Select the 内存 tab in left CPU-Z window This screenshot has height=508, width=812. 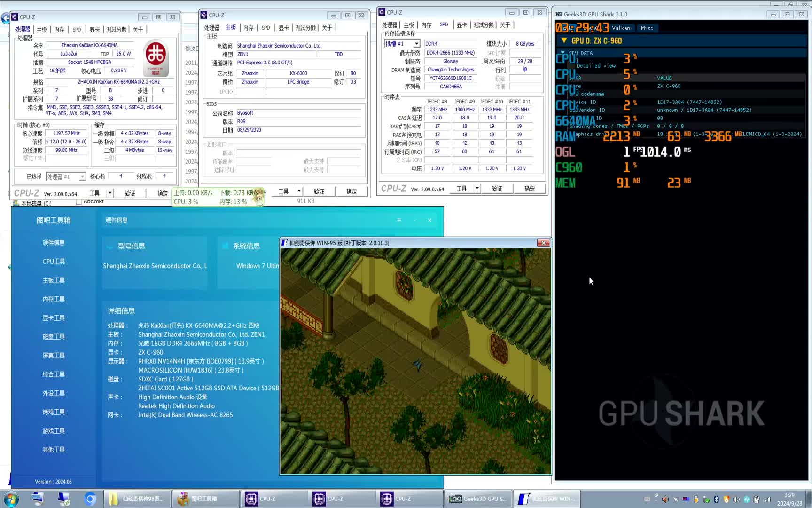[x=59, y=30]
